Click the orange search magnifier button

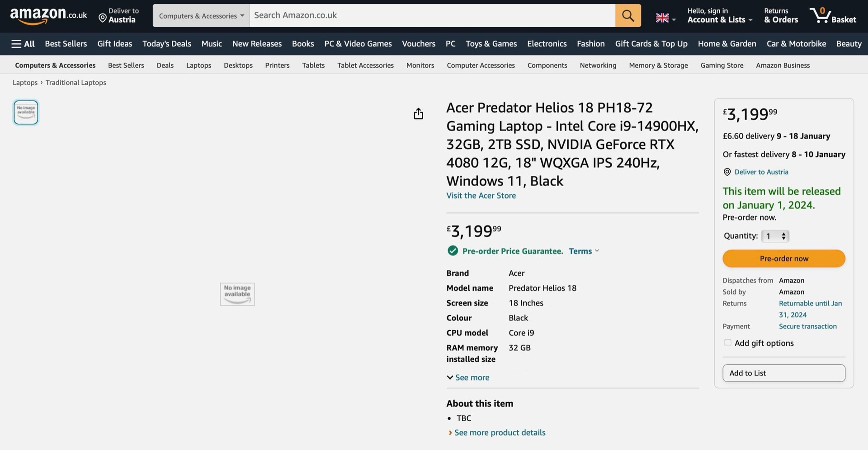[627, 15]
